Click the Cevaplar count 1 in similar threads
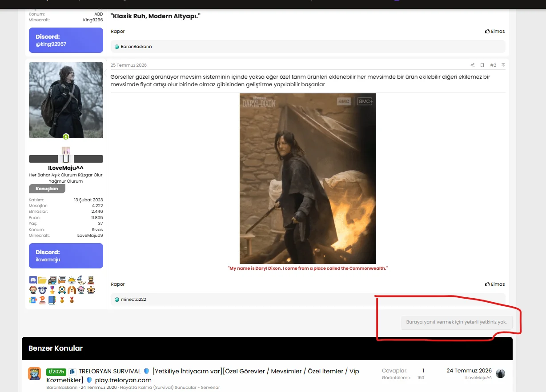The image size is (546, 392). [x=423, y=371]
